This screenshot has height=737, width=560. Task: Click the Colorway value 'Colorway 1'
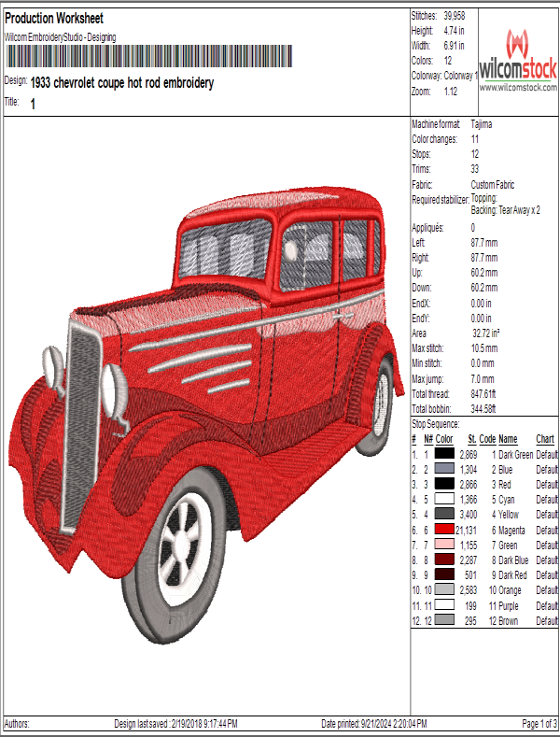(461, 76)
